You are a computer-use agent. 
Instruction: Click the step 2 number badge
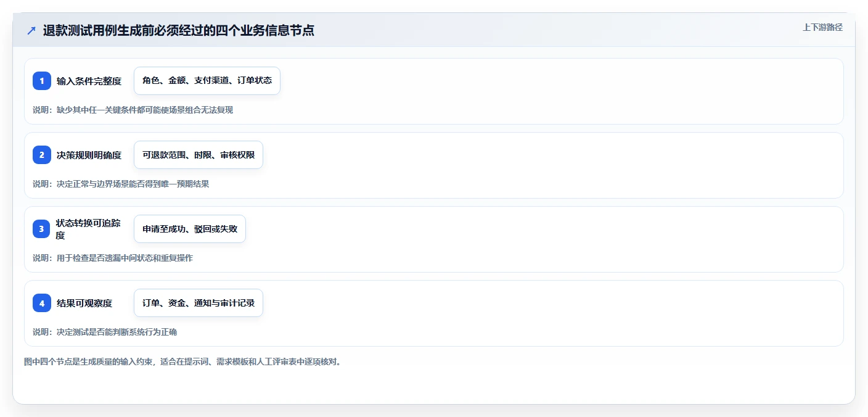click(42, 155)
